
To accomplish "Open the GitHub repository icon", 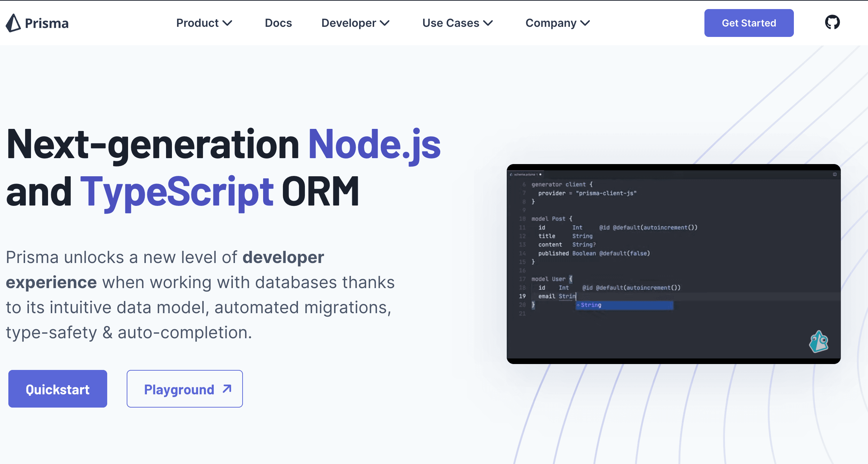I will click(x=832, y=23).
